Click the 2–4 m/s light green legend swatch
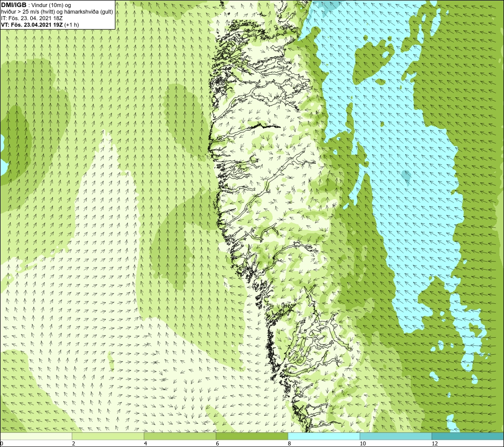The height and width of the screenshot is (447, 504). 108,436
